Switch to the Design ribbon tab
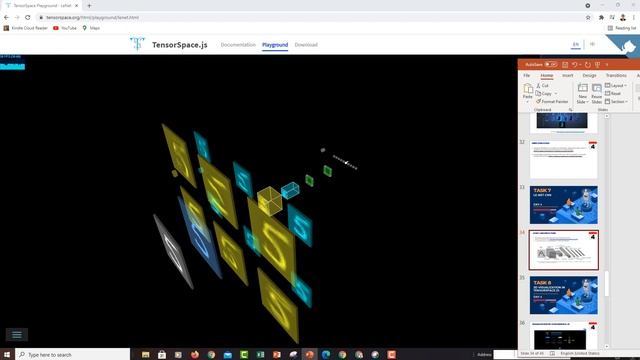Image resolution: width=640 pixels, height=360 pixels. pos(589,76)
